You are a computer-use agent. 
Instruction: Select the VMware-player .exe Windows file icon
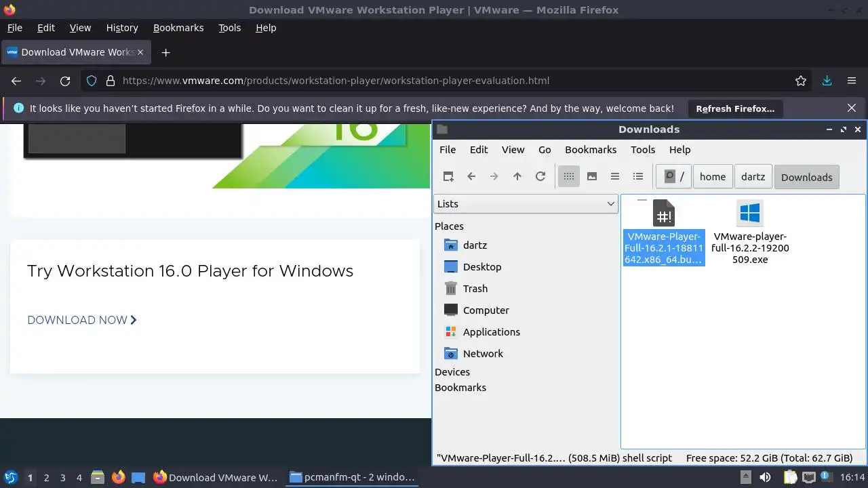coord(750,213)
